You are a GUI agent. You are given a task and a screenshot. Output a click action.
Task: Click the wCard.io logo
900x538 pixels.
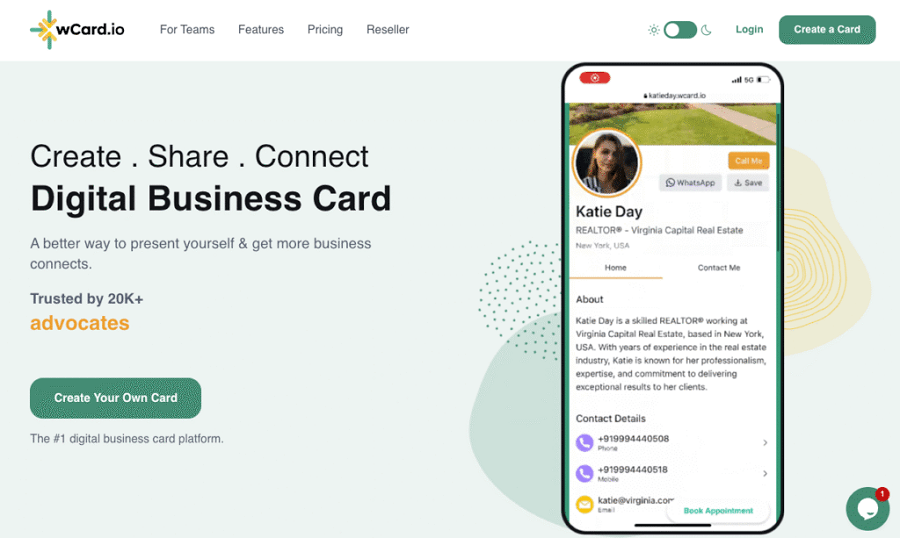click(x=77, y=29)
